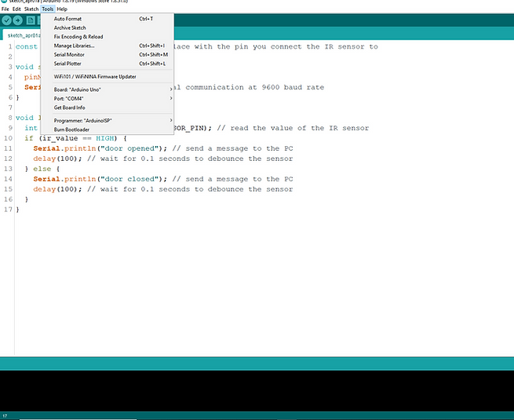
Task: Click the 'read the value of the IR sensor' comment
Action: (293, 128)
